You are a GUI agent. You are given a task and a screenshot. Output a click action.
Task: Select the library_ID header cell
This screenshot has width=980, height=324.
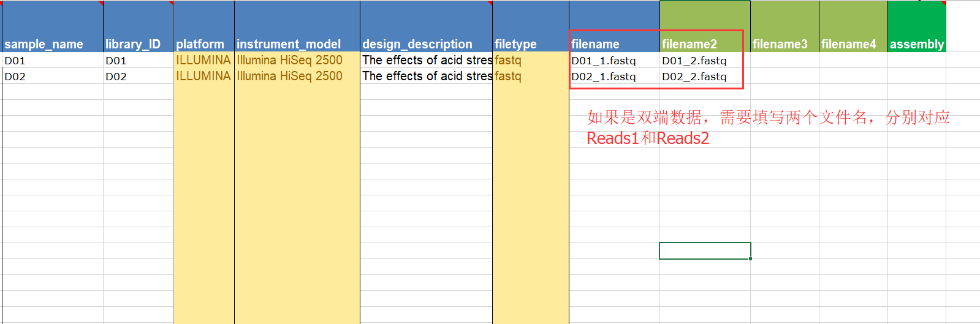[x=138, y=43]
